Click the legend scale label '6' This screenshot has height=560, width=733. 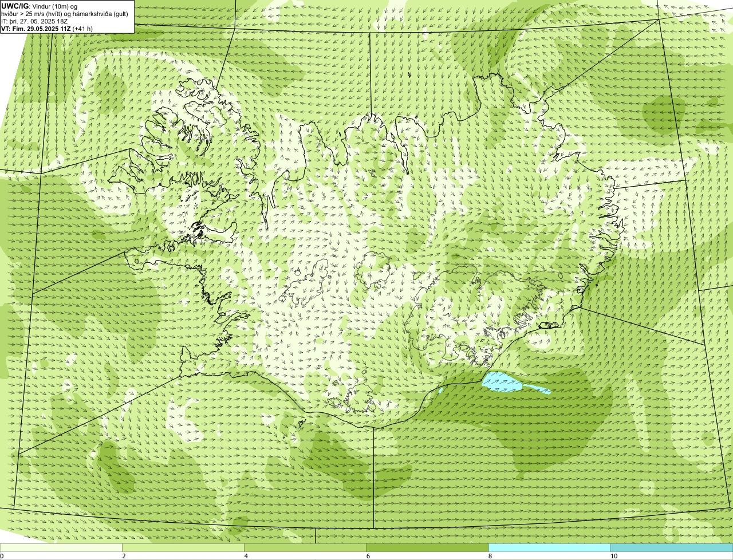368,556
